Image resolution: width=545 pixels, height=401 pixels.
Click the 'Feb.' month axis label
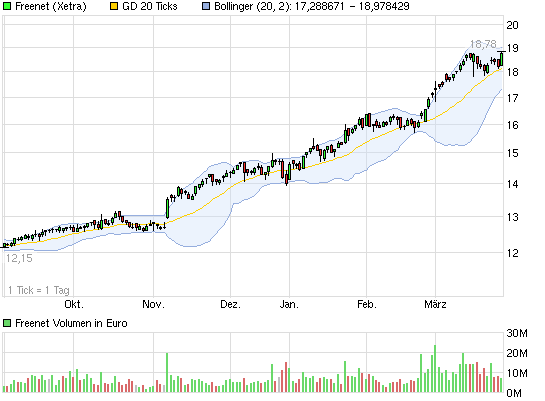367,304
